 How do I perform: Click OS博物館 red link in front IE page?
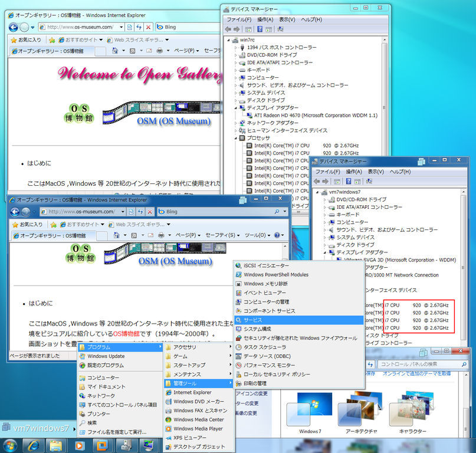[126, 334]
